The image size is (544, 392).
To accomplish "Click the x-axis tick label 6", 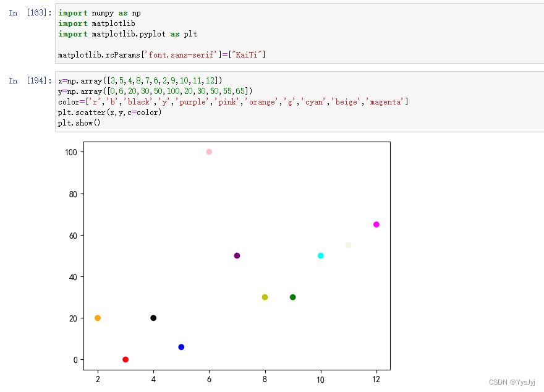I will (x=209, y=379).
